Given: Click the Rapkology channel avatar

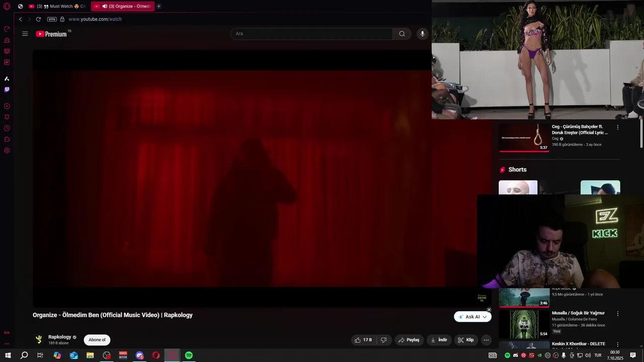Looking at the screenshot, I should coord(39,339).
